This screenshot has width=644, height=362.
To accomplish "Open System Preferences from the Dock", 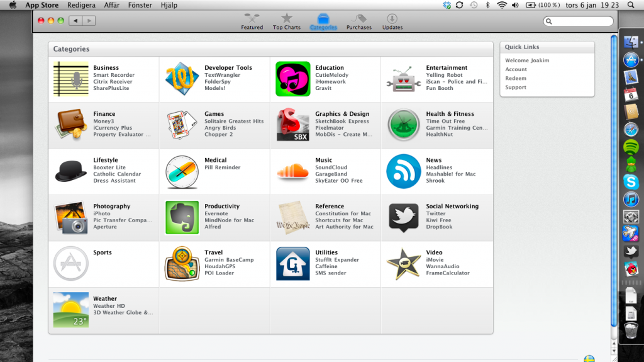I will click(631, 217).
